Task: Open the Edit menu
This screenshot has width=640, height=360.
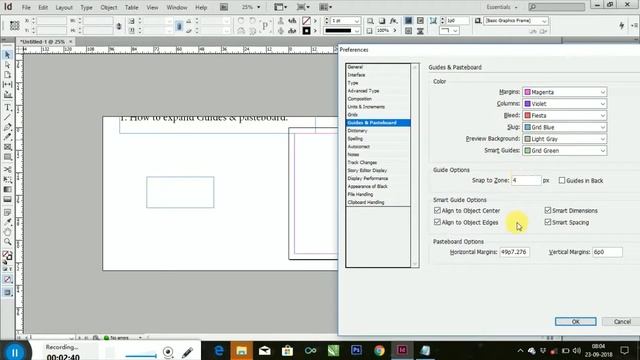Action: pos(43,7)
